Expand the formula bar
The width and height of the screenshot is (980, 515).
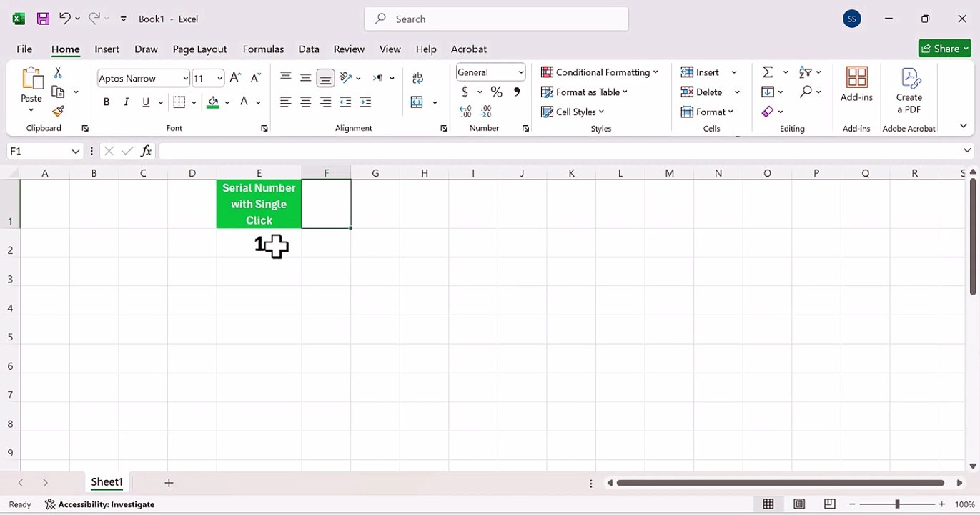click(967, 151)
